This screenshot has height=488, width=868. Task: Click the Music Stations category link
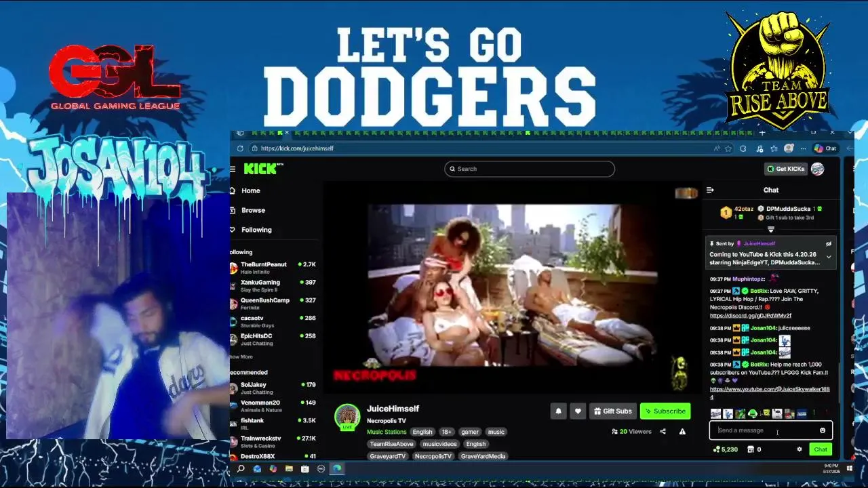coord(387,432)
